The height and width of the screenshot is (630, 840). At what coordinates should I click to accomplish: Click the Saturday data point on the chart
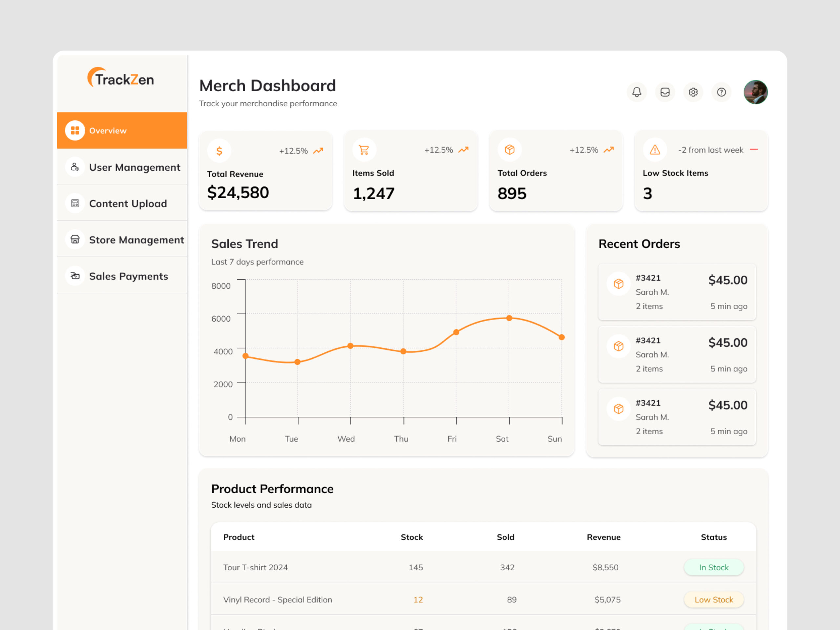coord(509,318)
